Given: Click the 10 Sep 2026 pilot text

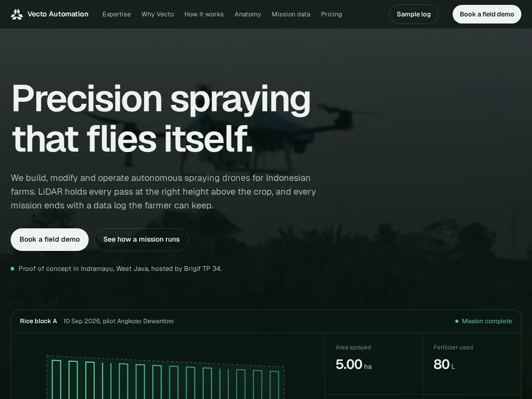Looking at the screenshot, I should [118, 321].
